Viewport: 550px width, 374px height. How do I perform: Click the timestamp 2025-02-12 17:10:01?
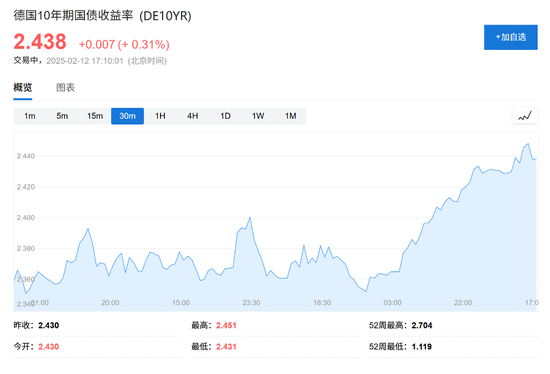tap(85, 61)
